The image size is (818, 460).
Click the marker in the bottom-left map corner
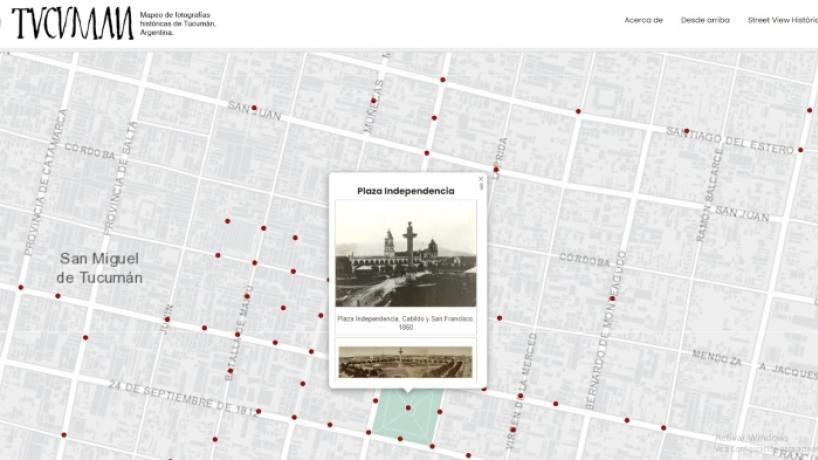pyautogui.click(x=63, y=435)
